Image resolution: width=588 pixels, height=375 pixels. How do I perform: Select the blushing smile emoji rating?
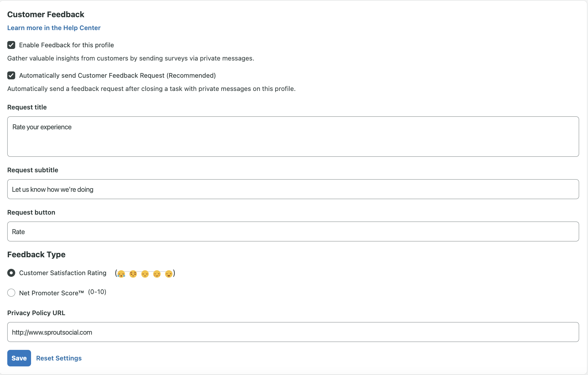click(x=157, y=274)
